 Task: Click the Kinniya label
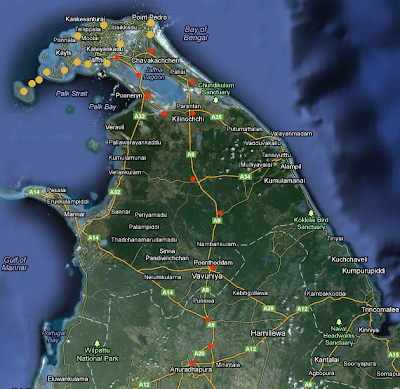coord(369,330)
